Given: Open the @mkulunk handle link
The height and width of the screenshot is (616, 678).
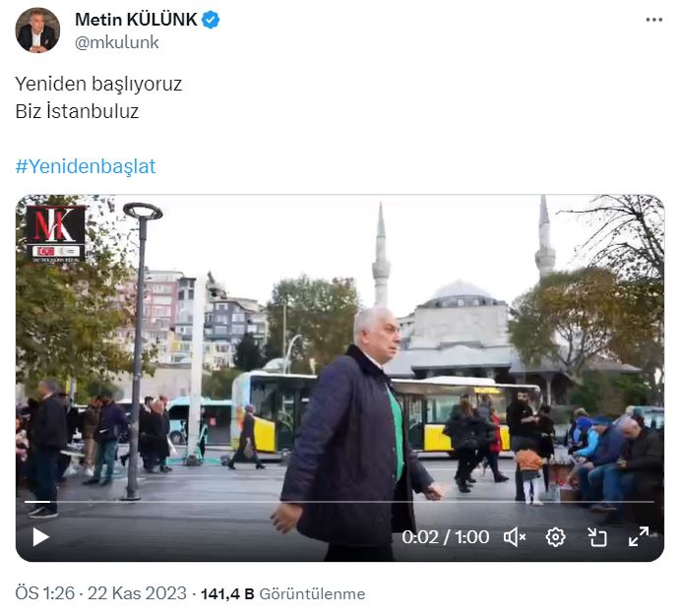Looking at the screenshot, I should pyautogui.click(x=117, y=42).
